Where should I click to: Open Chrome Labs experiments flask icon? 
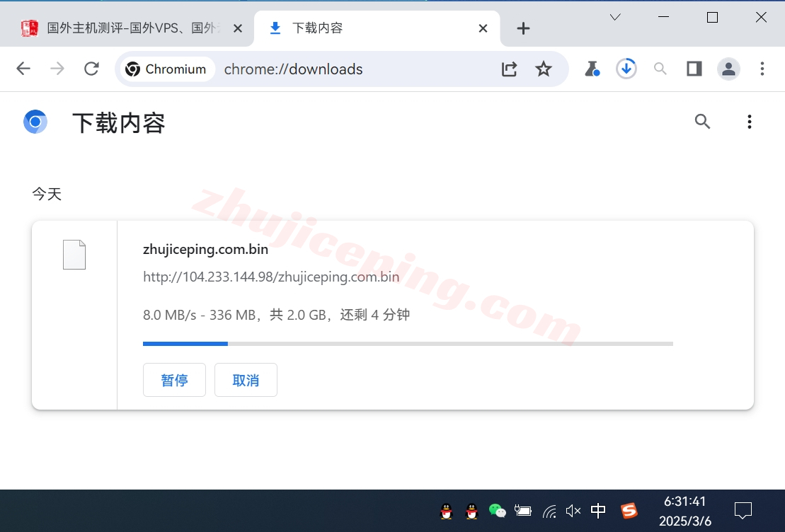pyautogui.click(x=592, y=69)
